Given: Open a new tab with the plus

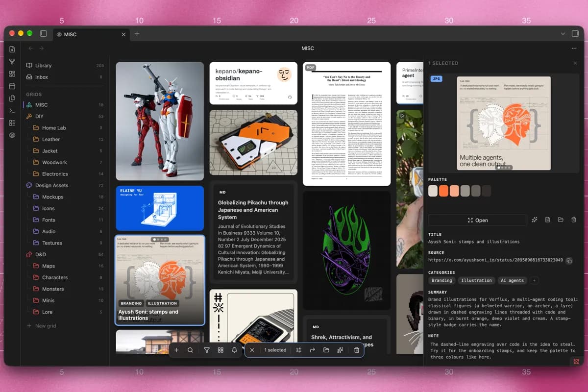Looking at the screenshot, I should tap(137, 34).
